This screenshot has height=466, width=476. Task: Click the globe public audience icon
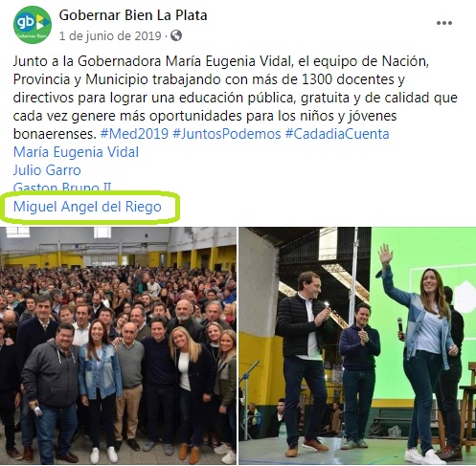pos(176,35)
